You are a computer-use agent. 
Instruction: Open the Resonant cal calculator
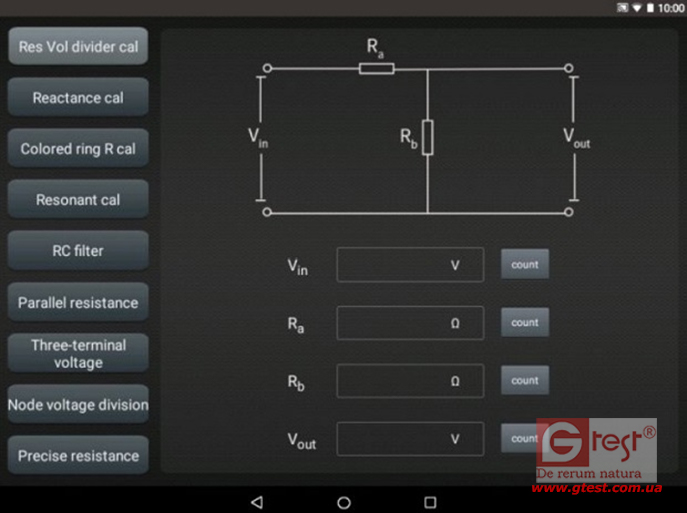click(78, 200)
